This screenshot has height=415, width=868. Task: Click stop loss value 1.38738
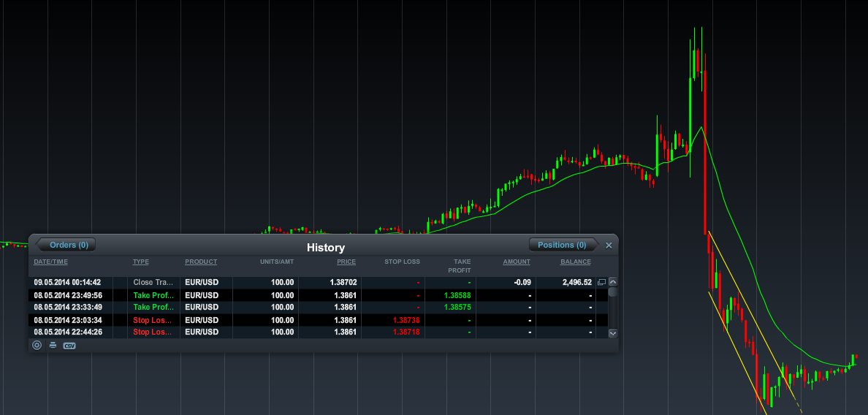pos(406,320)
